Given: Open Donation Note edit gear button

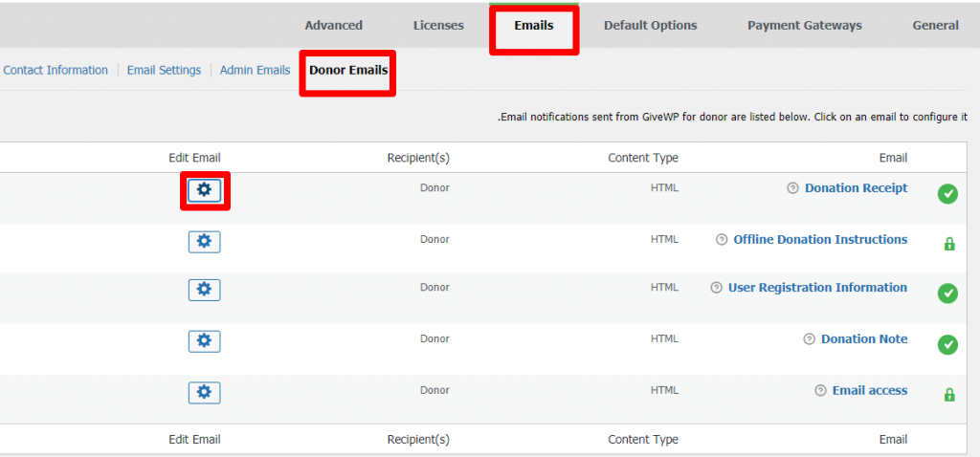Looking at the screenshot, I should tap(205, 341).
